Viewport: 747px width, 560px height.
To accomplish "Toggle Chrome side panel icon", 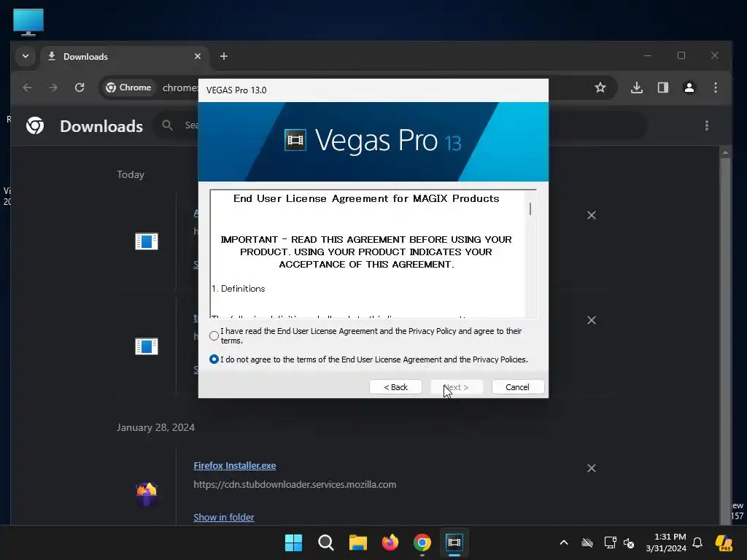I will pyautogui.click(x=663, y=87).
